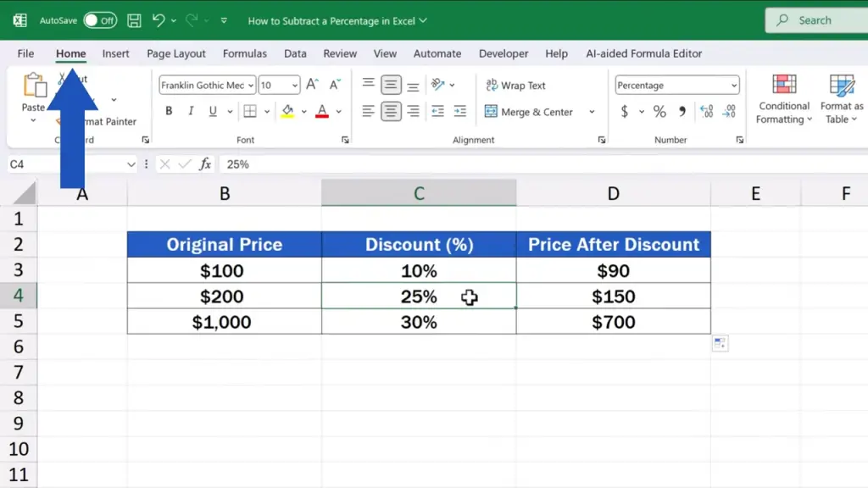The height and width of the screenshot is (488, 868).
Task: Click the Comma Style icon
Action: point(682,112)
